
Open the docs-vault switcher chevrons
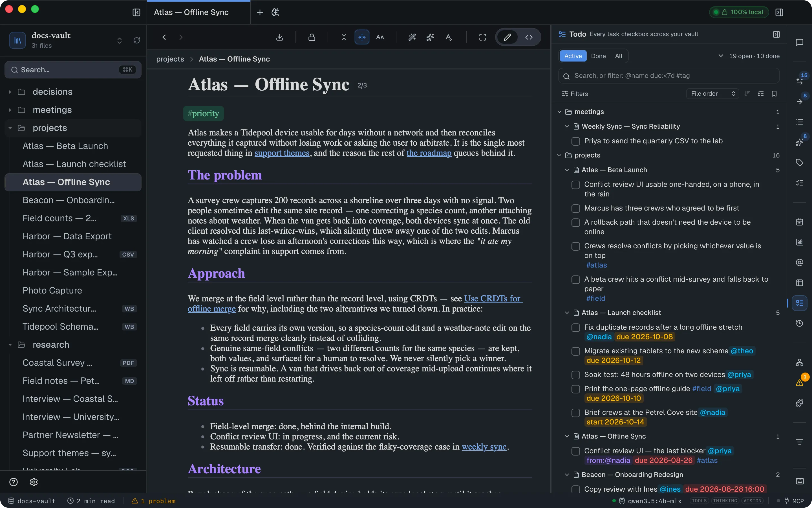[x=120, y=40]
